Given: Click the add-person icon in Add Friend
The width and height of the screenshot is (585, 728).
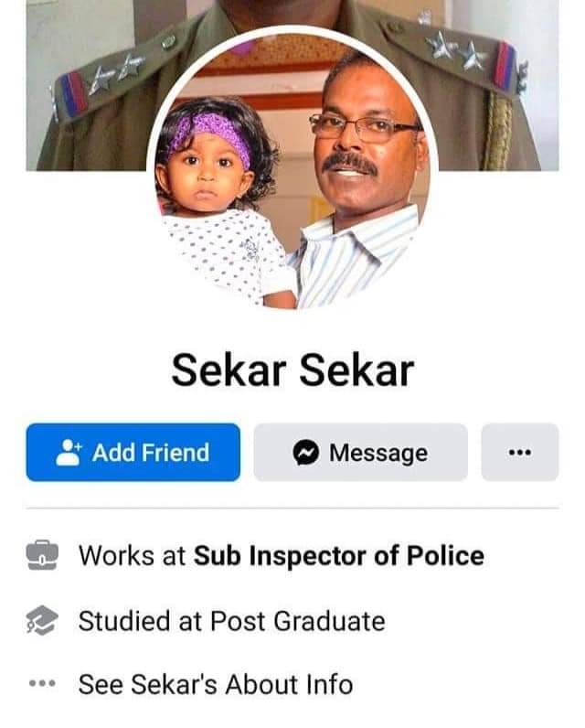Looking at the screenshot, I should (x=69, y=452).
